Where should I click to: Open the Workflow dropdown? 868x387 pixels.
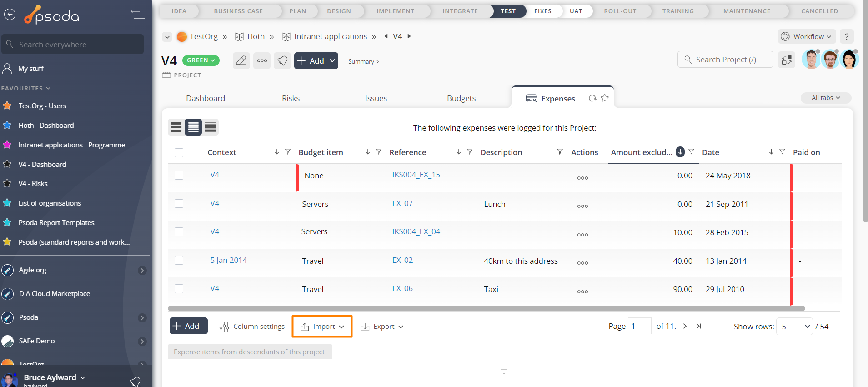[x=807, y=36]
